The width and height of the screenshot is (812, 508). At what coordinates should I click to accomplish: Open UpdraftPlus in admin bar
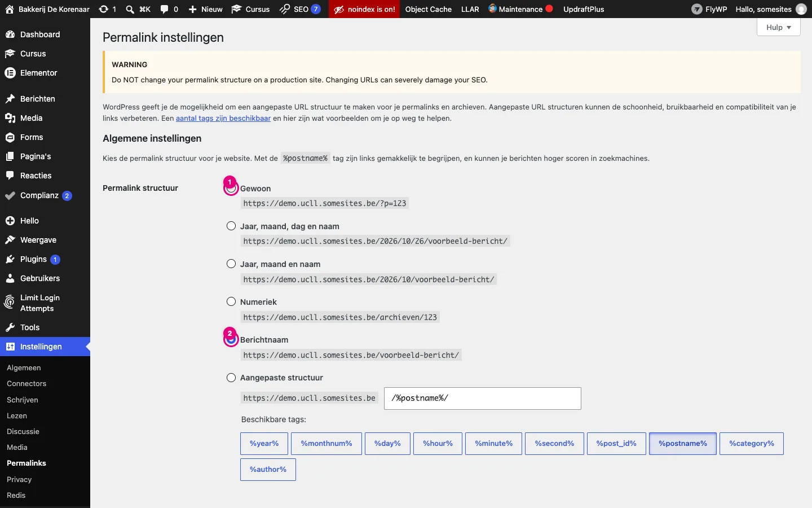pos(584,9)
